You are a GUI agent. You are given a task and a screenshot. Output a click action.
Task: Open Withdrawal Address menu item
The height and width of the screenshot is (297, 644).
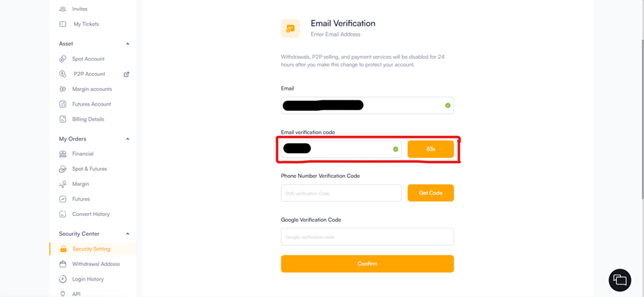[96, 264]
